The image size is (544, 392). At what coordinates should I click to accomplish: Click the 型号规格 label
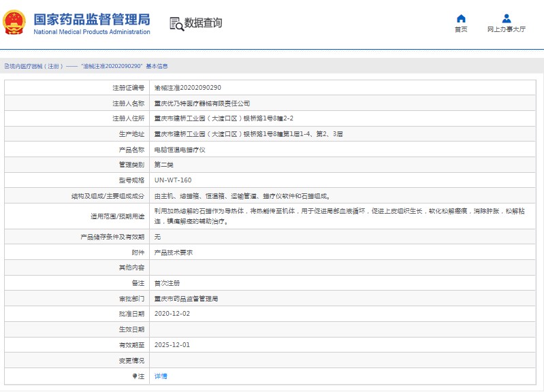pos(131,180)
